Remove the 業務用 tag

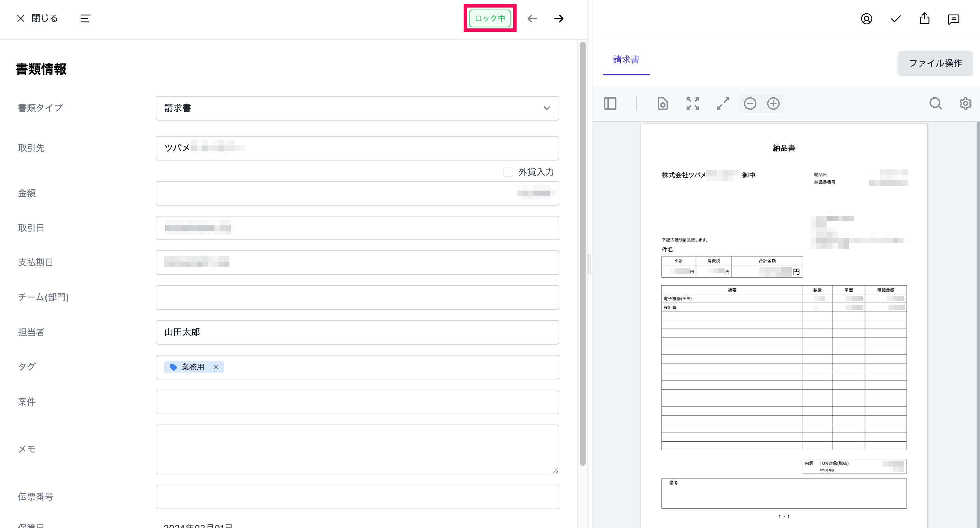pos(216,367)
